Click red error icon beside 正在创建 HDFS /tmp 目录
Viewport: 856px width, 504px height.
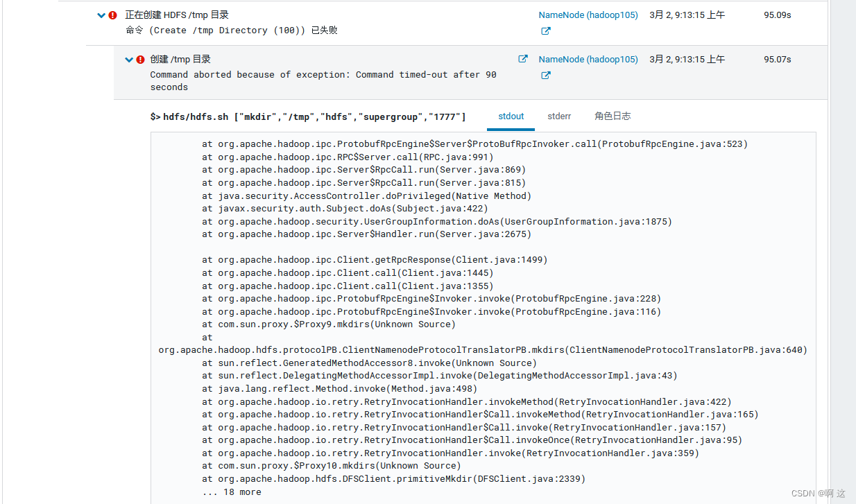click(113, 15)
